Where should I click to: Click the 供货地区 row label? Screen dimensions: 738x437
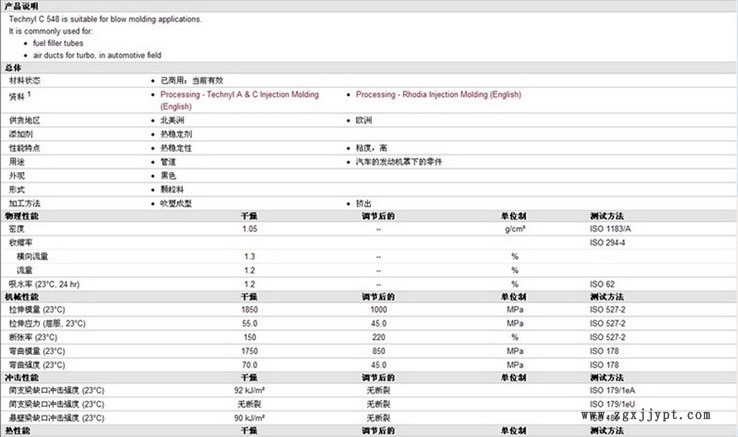pos(26,120)
